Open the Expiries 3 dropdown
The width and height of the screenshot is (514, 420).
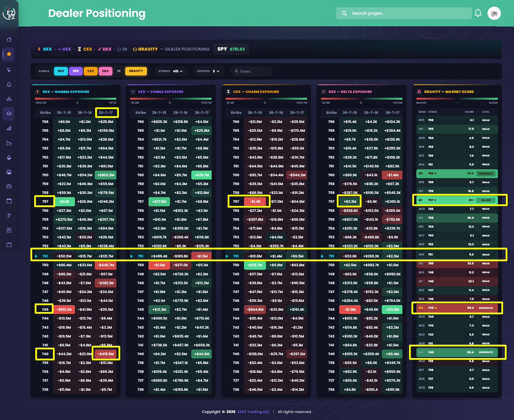pyautogui.click(x=208, y=71)
